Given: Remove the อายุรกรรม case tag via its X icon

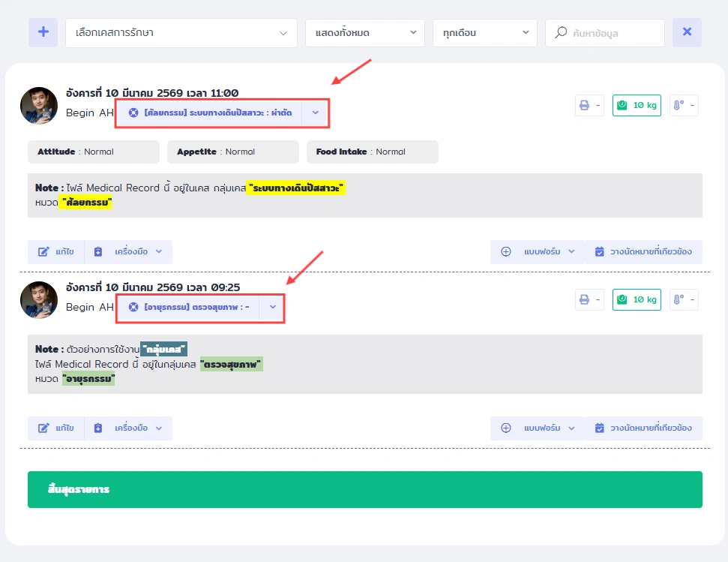Looking at the screenshot, I should click(133, 307).
